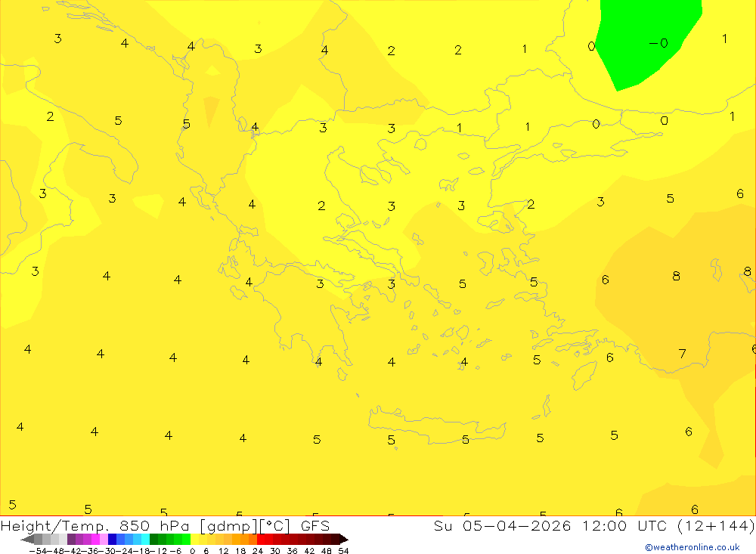Click the "-18" legend scale label
This screenshot has height=554, width=756.
click(143, 551)
